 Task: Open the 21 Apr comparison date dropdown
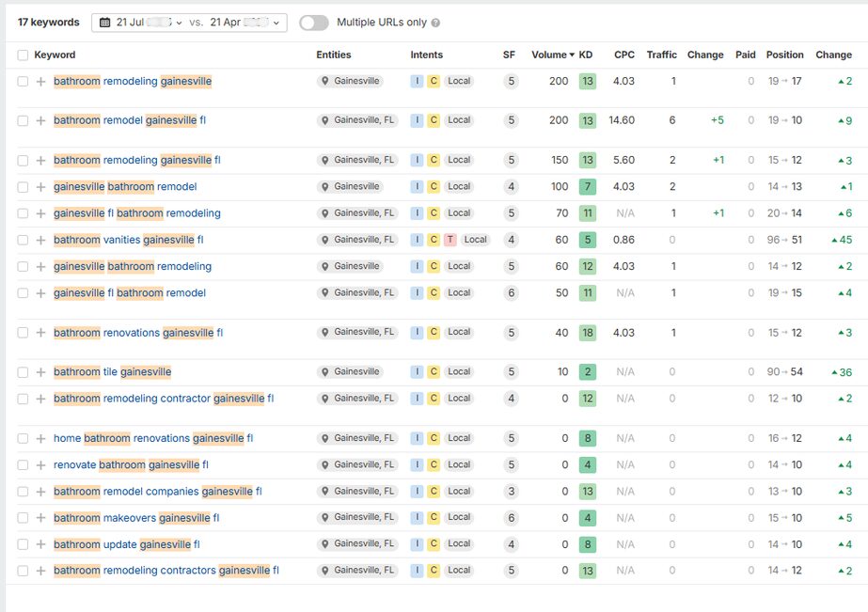(x=248, y=23)
